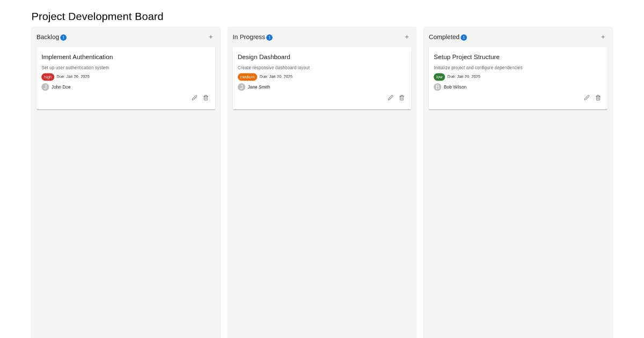Delete the Implement Authentication card

click(206, 98)
